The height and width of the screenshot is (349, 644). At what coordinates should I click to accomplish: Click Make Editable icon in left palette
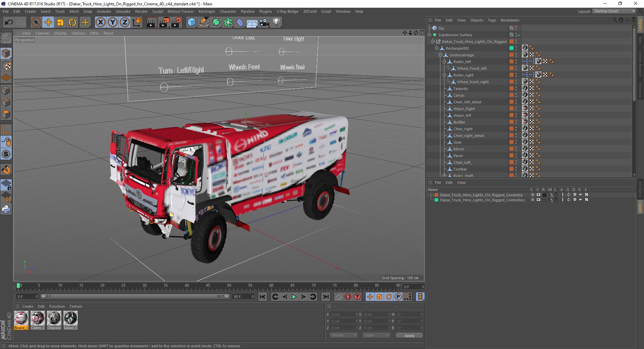(6, 38)
